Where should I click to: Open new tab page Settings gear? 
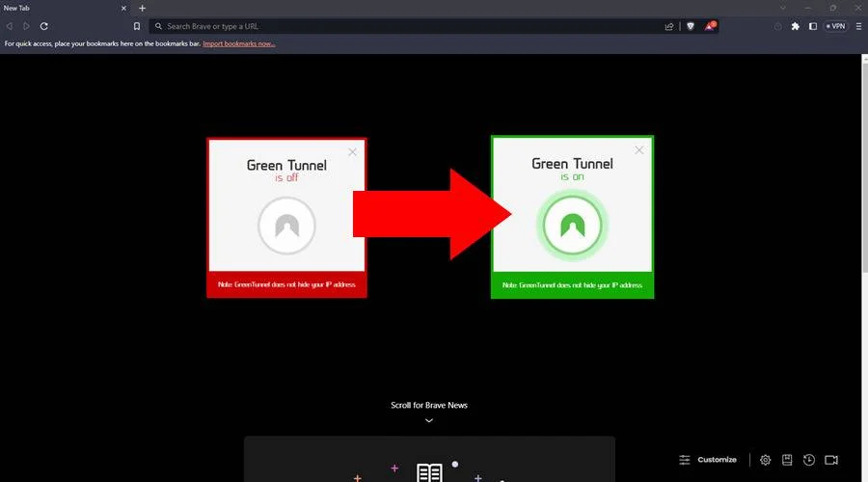point(765,460)
